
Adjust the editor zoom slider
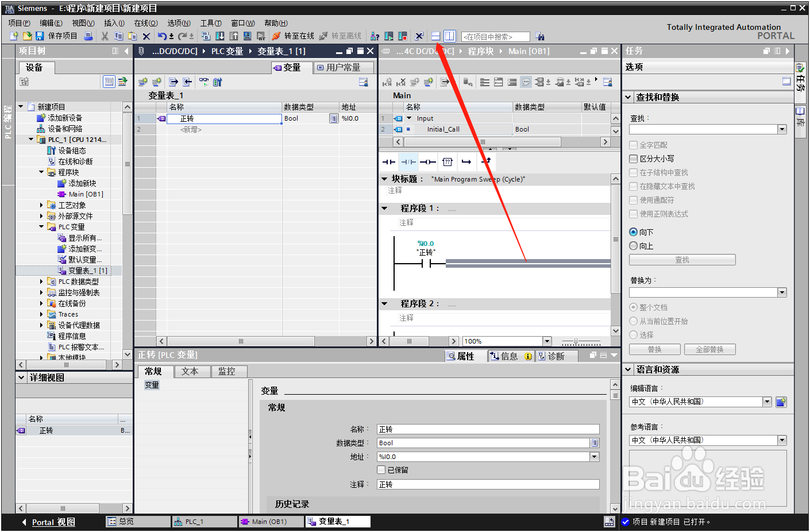[x=576, y=341]
